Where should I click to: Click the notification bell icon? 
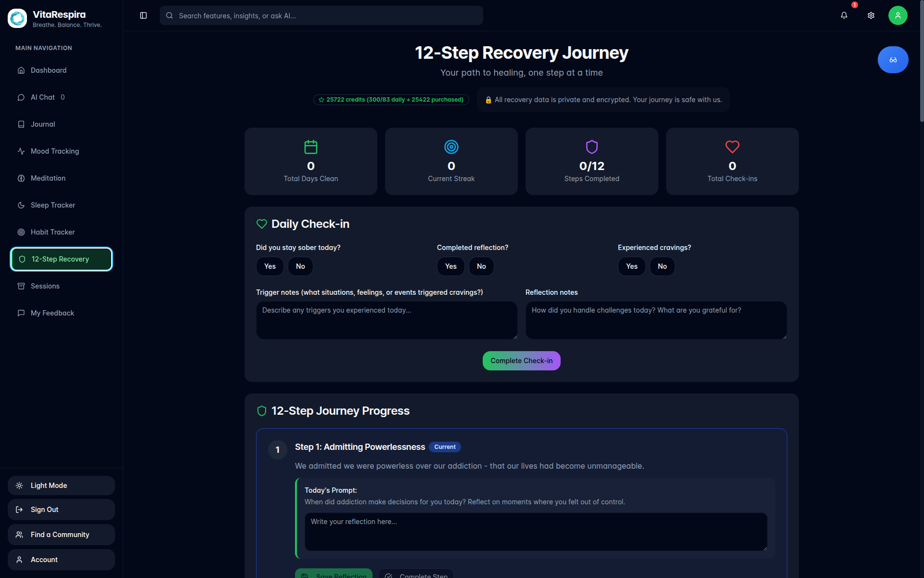click(x=844, y=15)
